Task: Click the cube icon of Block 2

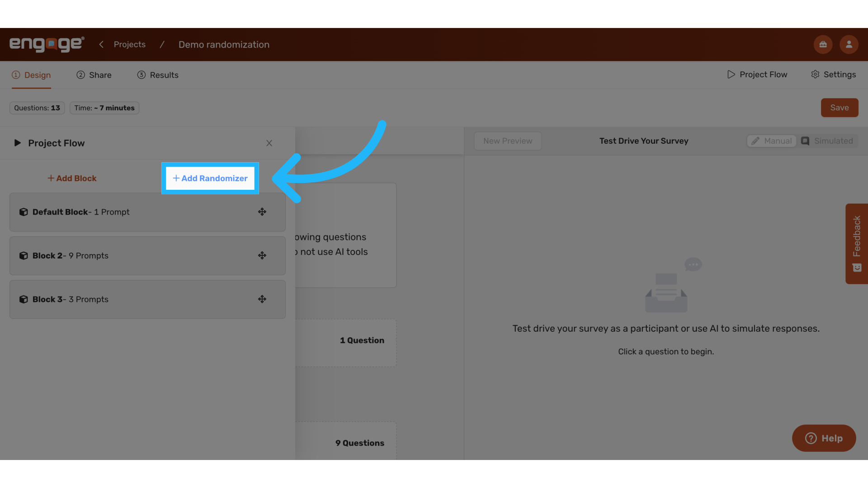Action: coord(24,256)
